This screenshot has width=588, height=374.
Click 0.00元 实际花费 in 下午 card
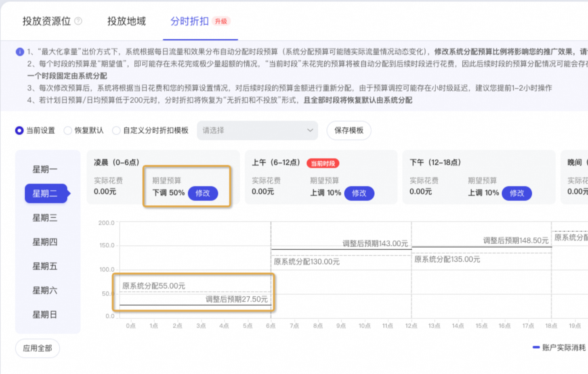(x=421, y=192)
